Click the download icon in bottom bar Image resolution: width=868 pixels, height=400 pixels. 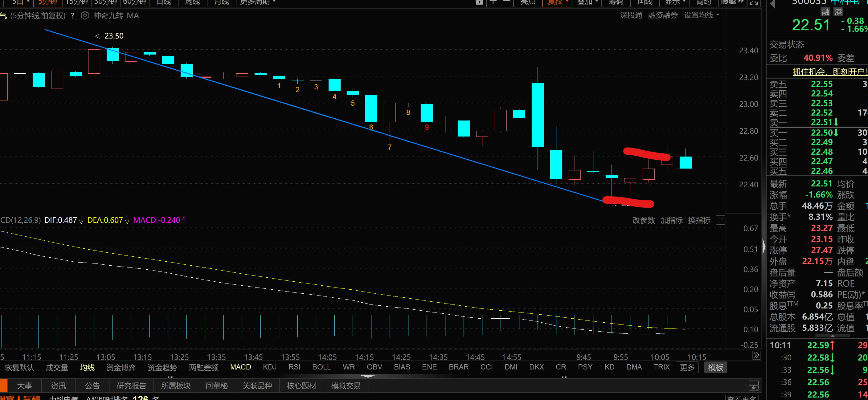click(753, 385)
